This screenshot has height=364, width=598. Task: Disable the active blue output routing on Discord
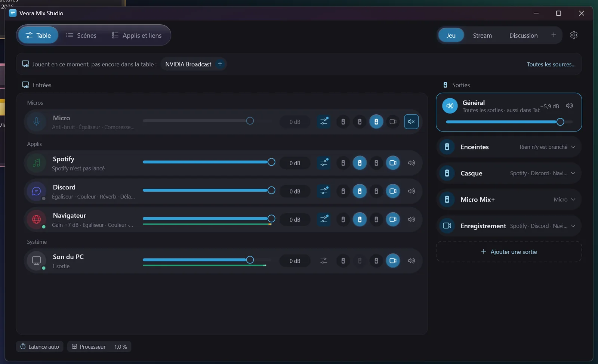[x=360, y=191]
